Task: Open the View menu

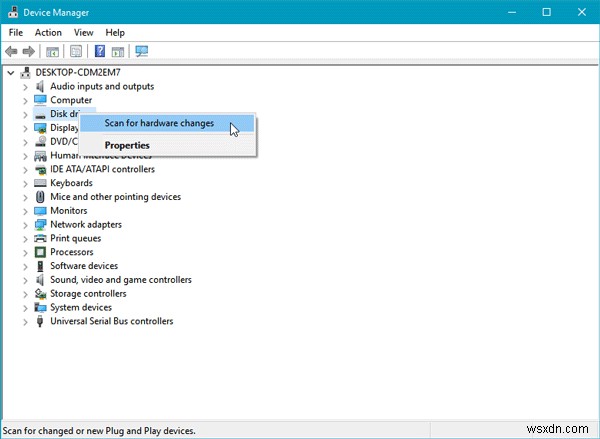Action: pos(83,33)
